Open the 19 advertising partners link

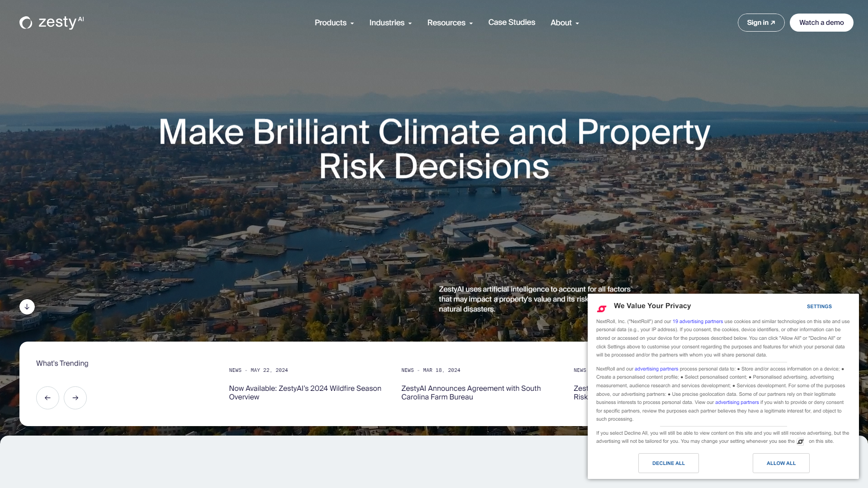click(698, 322)
